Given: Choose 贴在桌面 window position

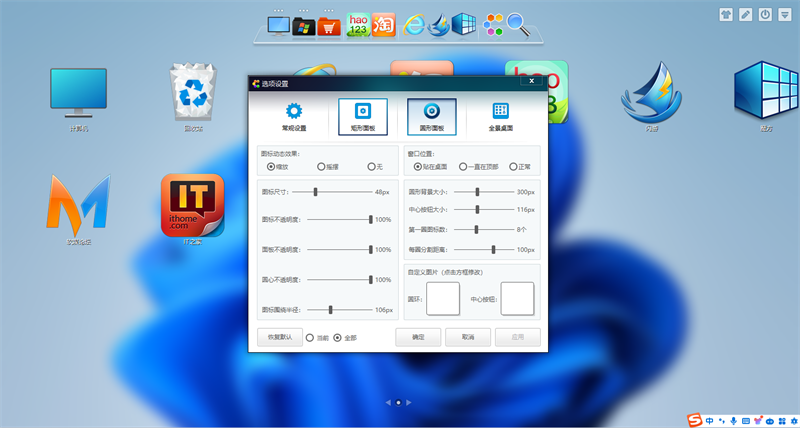Looking at the screenshot, I should (431, 167).
